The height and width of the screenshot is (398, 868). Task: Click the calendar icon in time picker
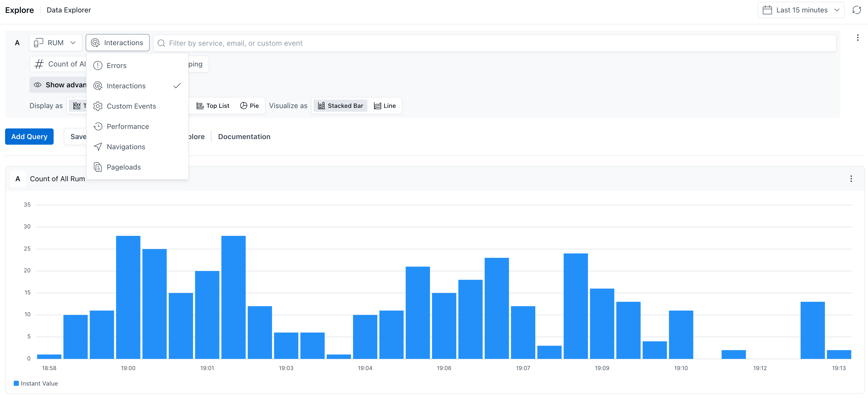[767, 10]
